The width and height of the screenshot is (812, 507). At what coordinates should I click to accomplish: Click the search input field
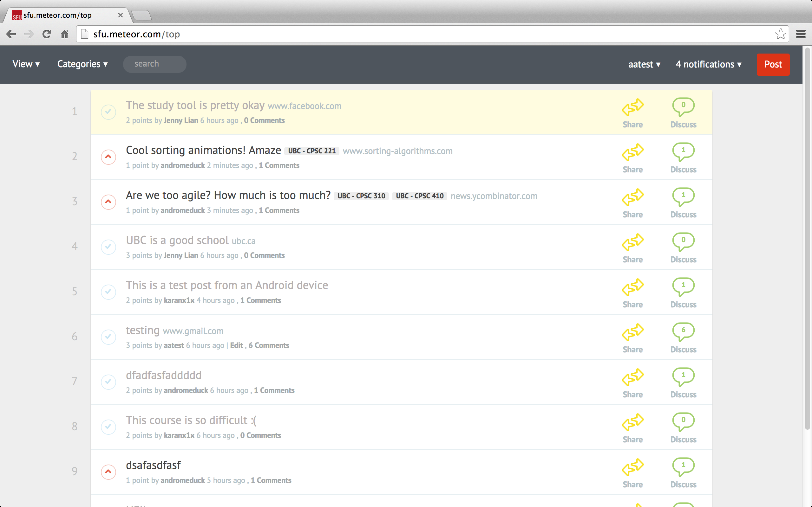[155, 64]
